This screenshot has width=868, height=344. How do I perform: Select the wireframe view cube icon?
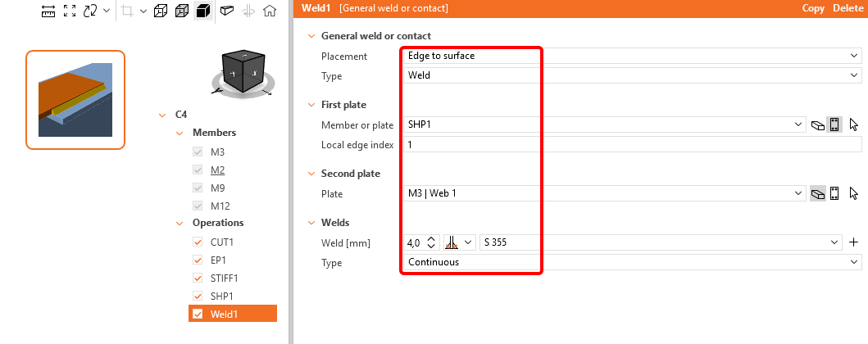tap(161, 11)
